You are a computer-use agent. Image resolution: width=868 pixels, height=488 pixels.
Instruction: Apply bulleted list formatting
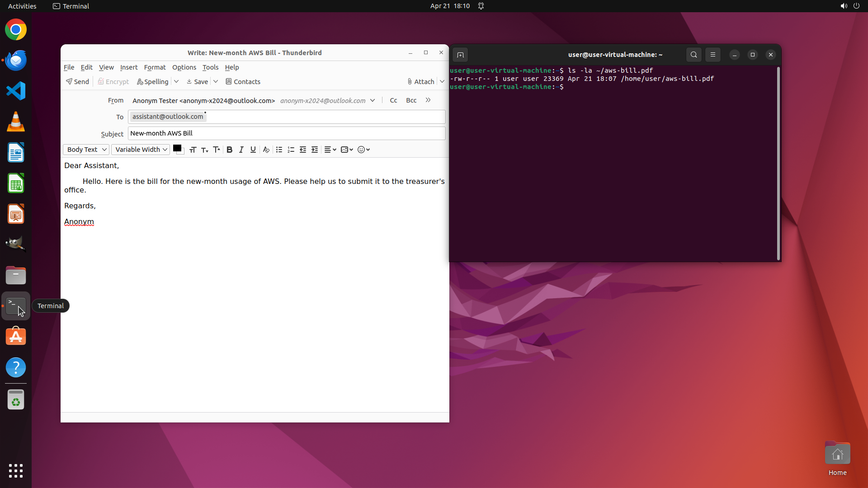(x=279, y=150)
